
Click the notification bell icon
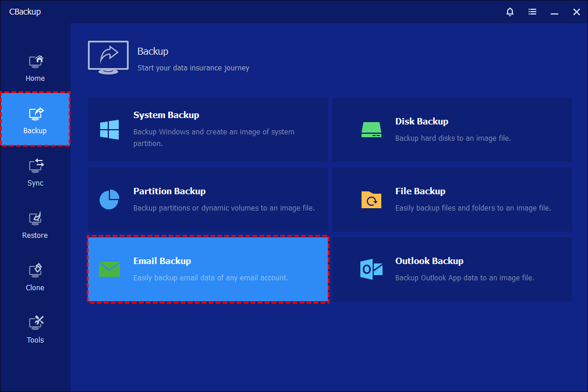coord(510,12)
